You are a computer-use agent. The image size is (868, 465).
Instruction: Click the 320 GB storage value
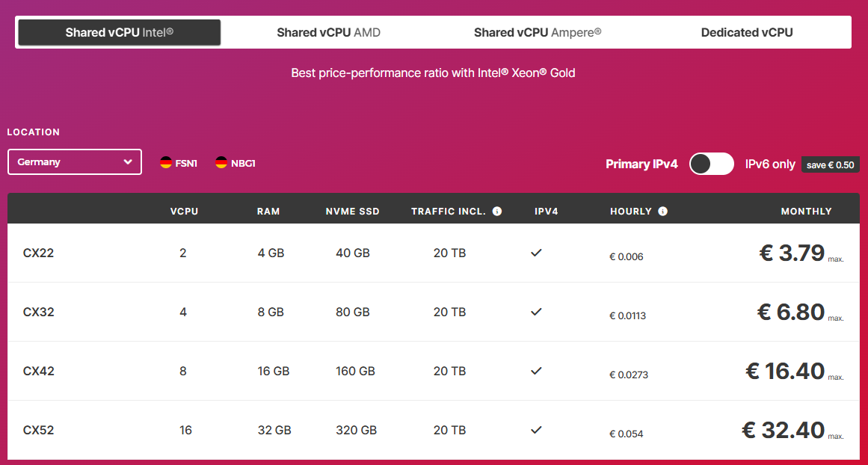pos(356,430)
